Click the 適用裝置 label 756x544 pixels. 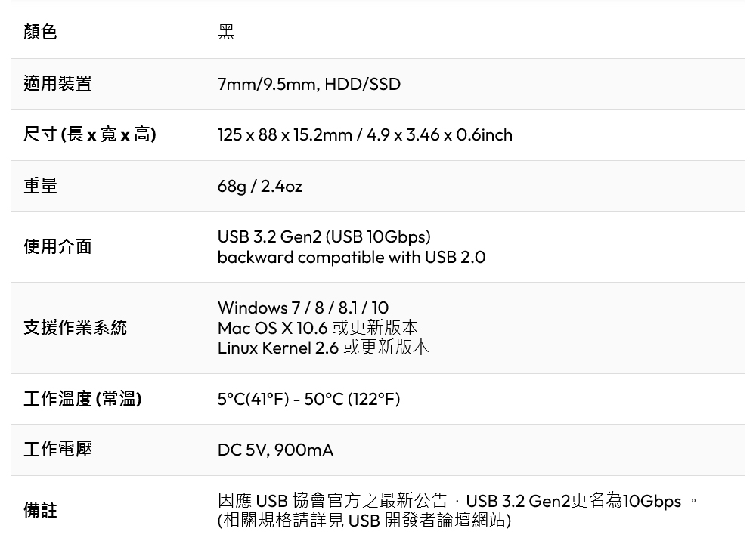(x=57, y=83)
